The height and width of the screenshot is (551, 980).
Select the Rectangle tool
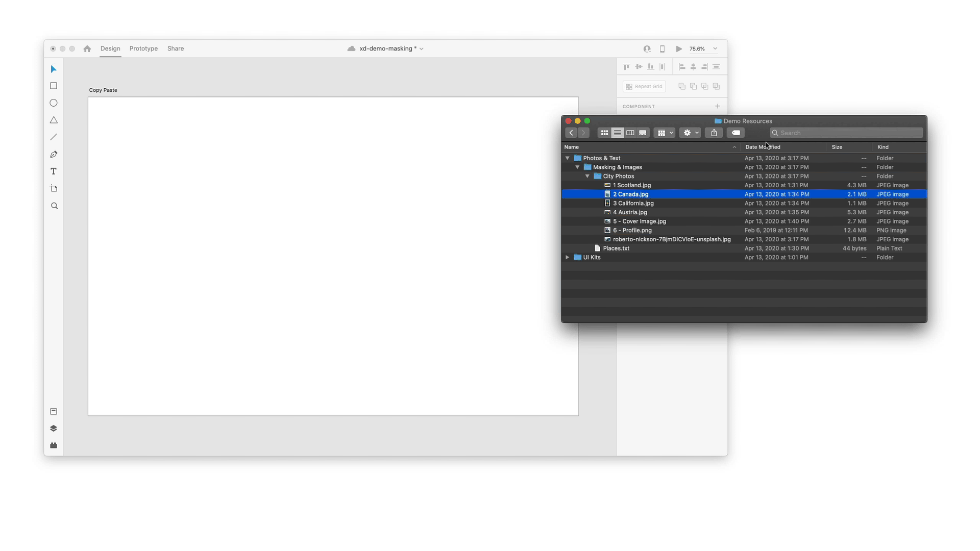54,86
